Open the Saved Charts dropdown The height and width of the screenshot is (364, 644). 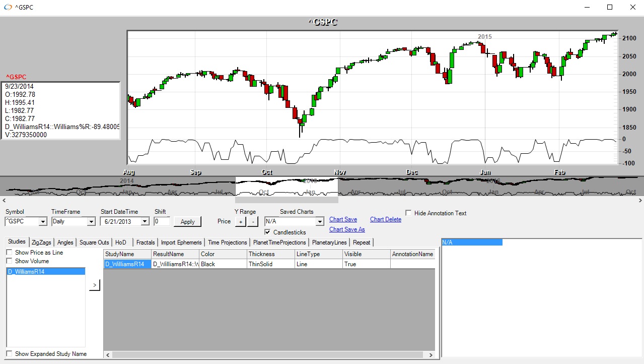tap(319, 221)
